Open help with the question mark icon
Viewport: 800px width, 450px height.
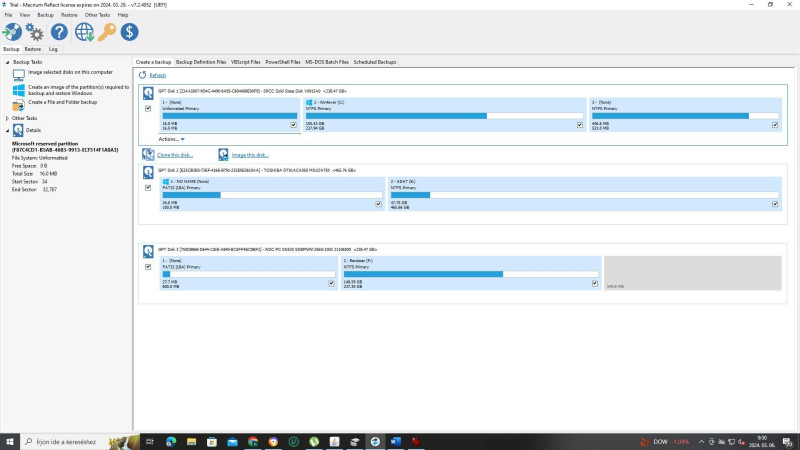coord(59,32)
